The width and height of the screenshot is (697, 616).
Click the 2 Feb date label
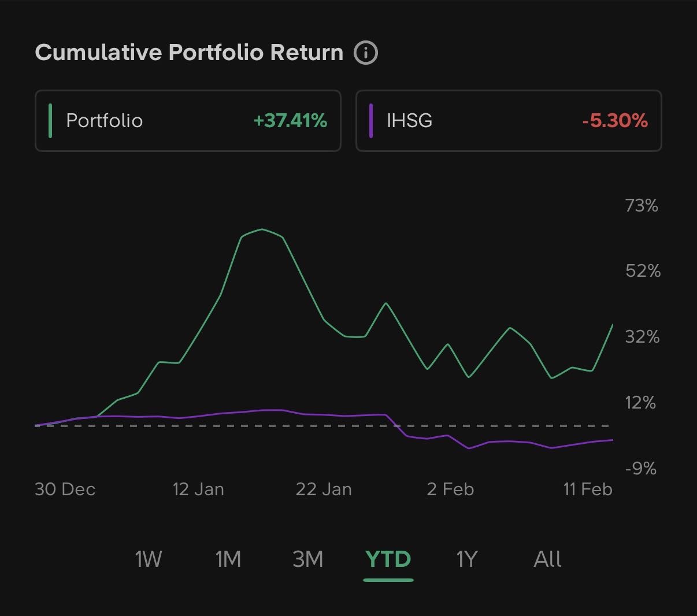point(450,489)
